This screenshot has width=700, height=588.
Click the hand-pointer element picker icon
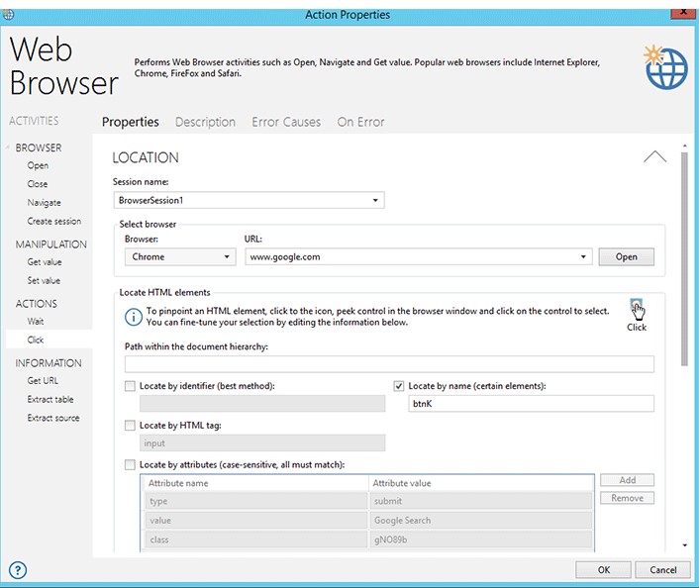tap(637, 310)
